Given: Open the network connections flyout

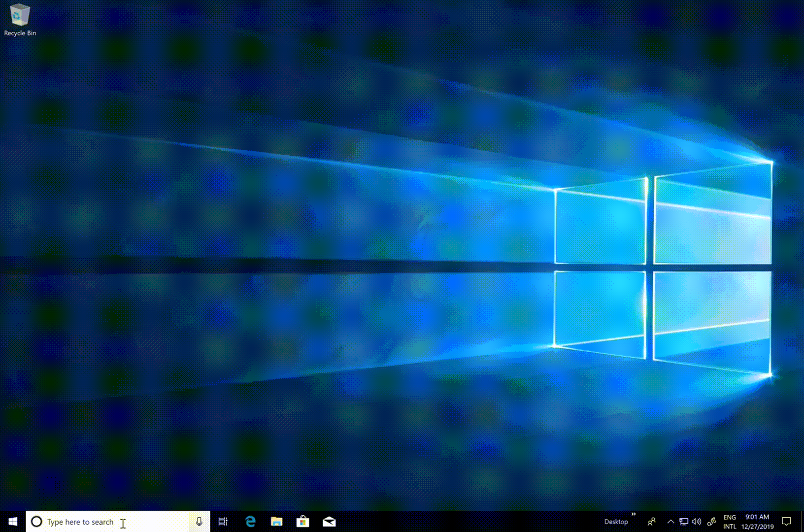Looking at the screenshot, I should pyautogui.click(x=683, y=521).
